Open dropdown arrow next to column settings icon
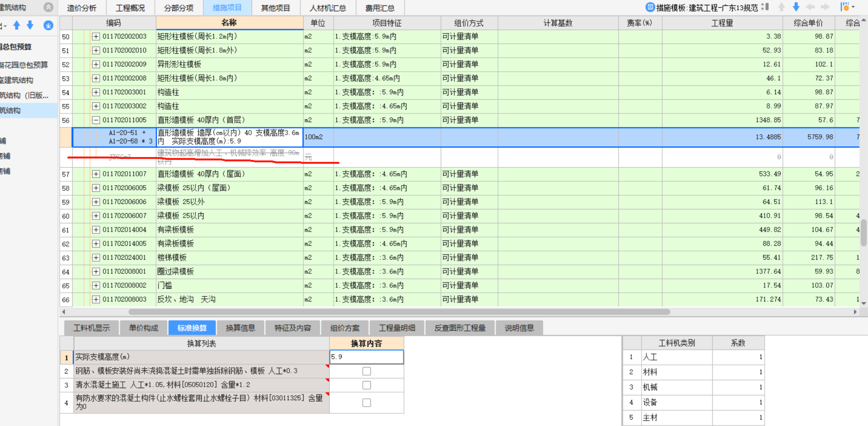 pos(853,7)
